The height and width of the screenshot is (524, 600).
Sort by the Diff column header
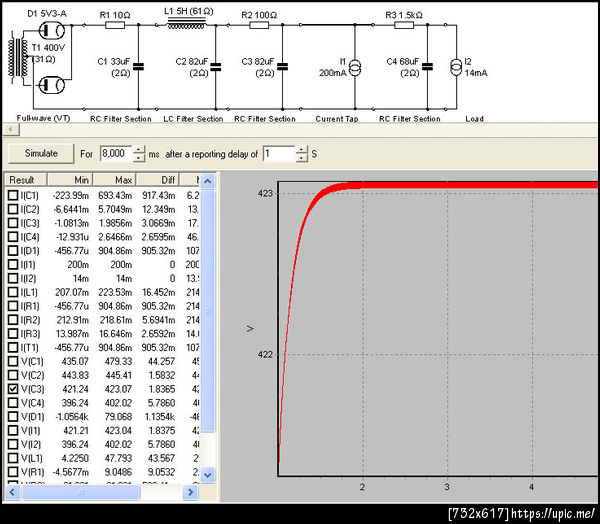(x=158, y=180)
